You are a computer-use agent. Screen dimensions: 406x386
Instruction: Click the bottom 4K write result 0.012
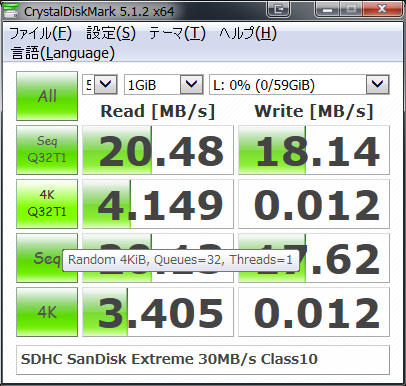[x=314, y=312]
